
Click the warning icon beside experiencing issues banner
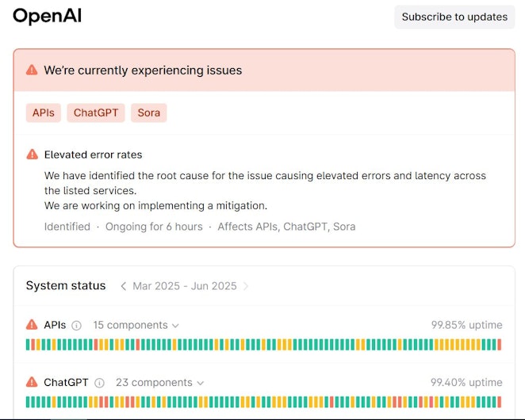pos(32,70)
